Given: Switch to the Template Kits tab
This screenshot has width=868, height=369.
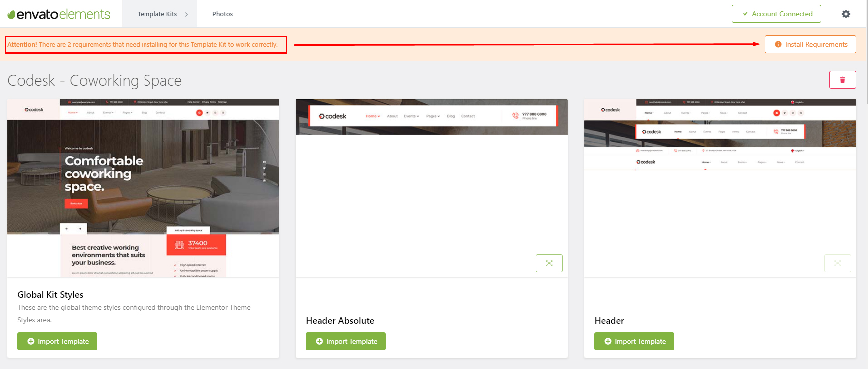Looking at the screenshot, I should 159,14.
